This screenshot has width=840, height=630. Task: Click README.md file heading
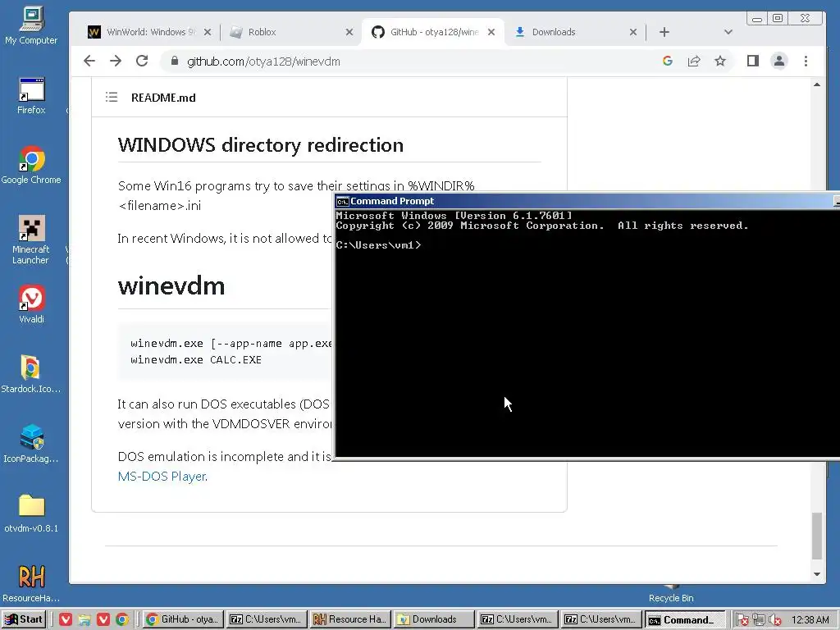click(x=163, y=98)
